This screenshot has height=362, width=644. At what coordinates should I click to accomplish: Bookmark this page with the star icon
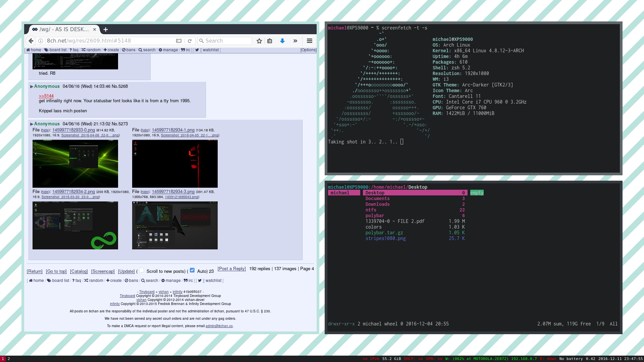[x=259, y=41]
